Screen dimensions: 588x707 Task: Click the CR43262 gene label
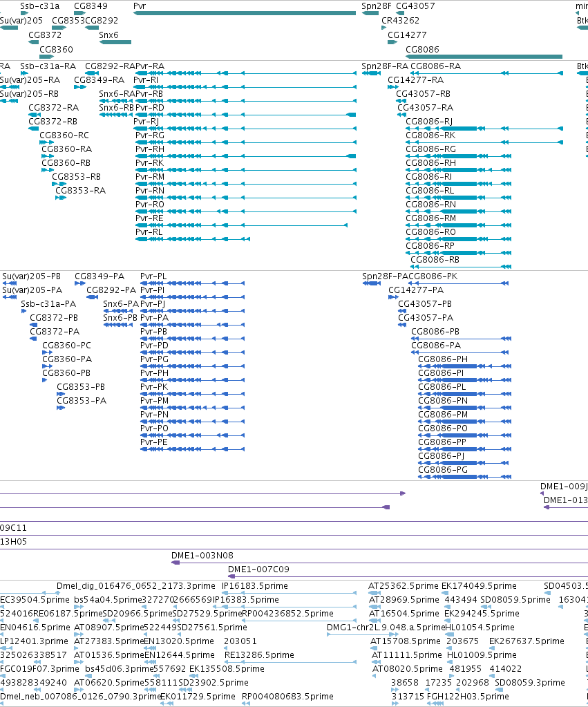click(400, 21)
